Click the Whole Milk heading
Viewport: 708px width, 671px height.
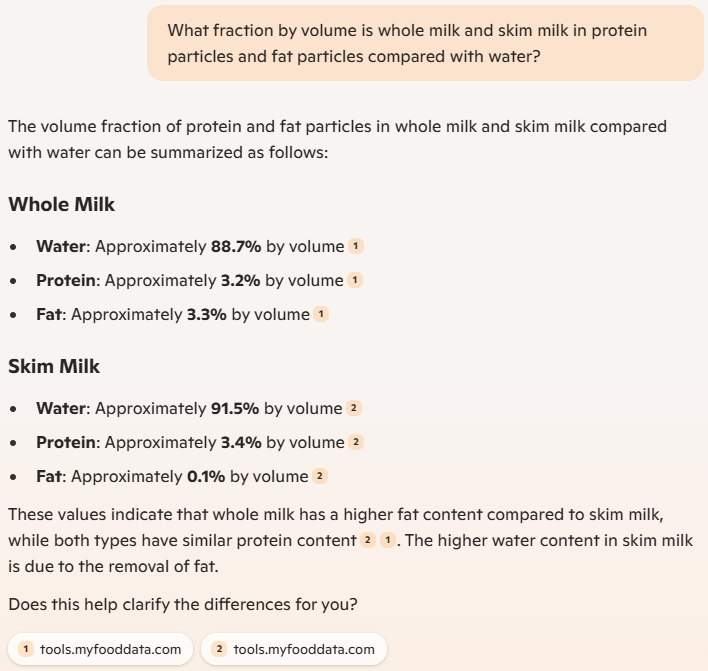point(62,204)
